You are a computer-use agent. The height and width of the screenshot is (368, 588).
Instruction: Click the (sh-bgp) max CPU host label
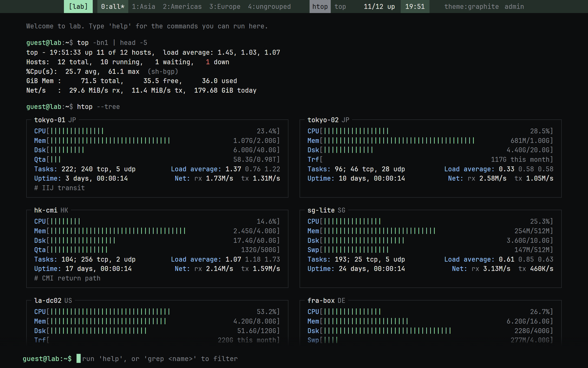(163, 71)
